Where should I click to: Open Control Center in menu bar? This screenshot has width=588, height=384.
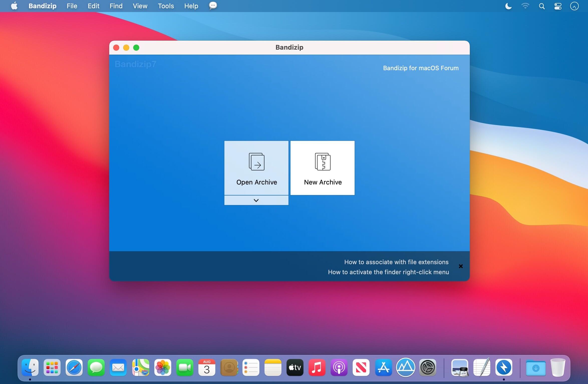pos(558,6)
